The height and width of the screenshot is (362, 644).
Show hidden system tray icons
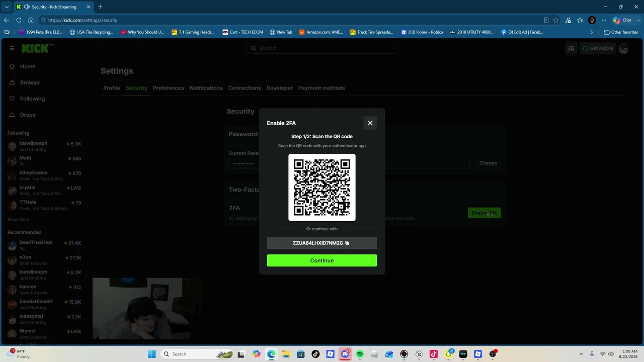point(581,354)
